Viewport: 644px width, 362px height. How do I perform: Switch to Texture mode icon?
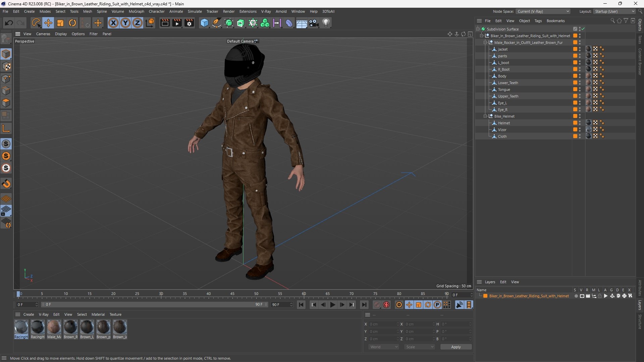tap(6, 66)
